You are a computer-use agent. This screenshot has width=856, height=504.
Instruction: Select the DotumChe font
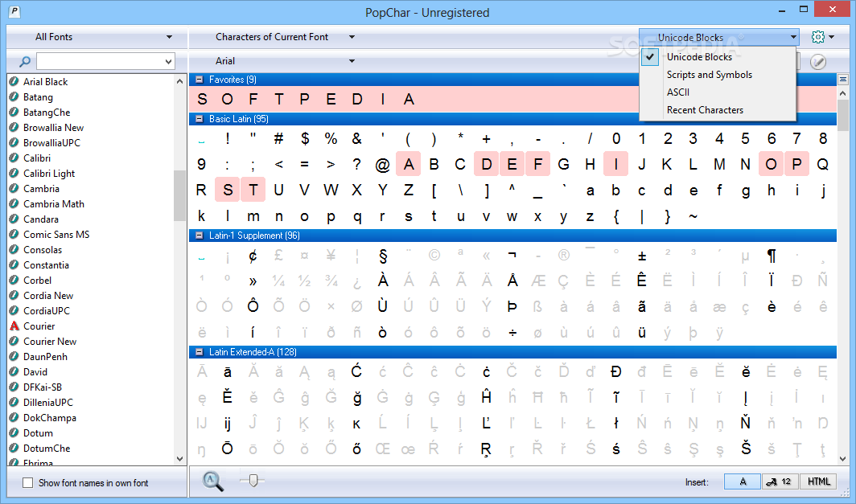pos(47,449)
